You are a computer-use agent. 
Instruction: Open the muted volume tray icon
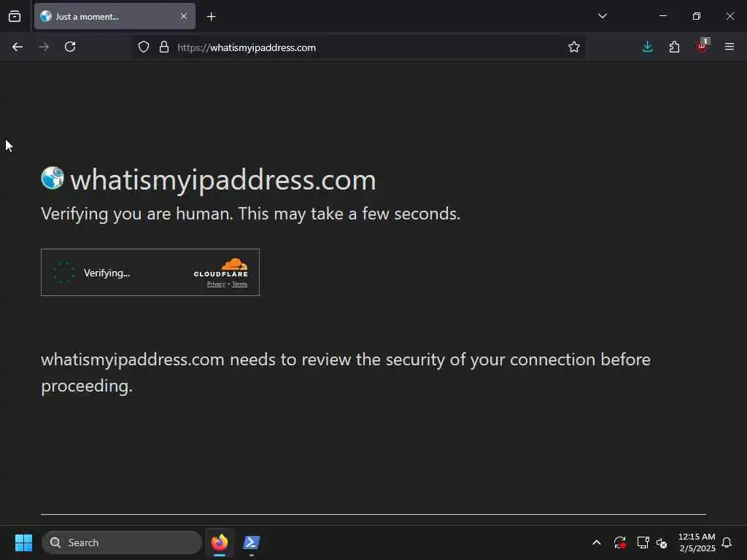click(x=662, y=542)
